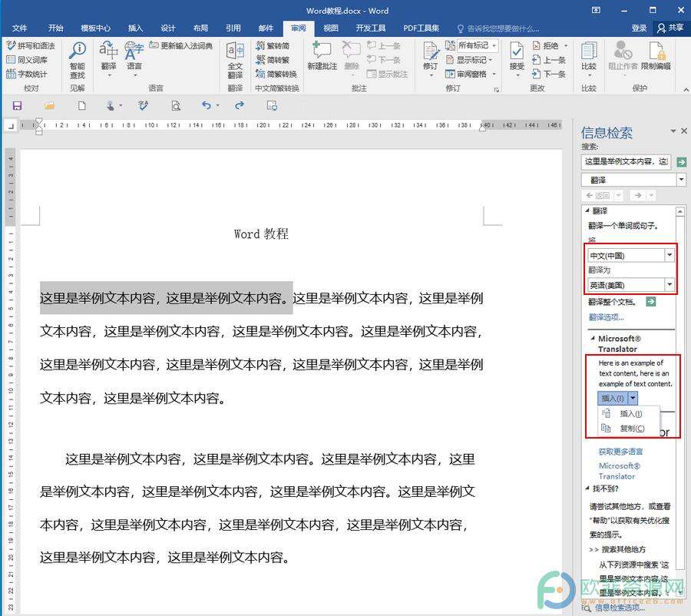Open the Language (语言) button
This screenshot has height=616, width=691.
[x=134, y=58]
